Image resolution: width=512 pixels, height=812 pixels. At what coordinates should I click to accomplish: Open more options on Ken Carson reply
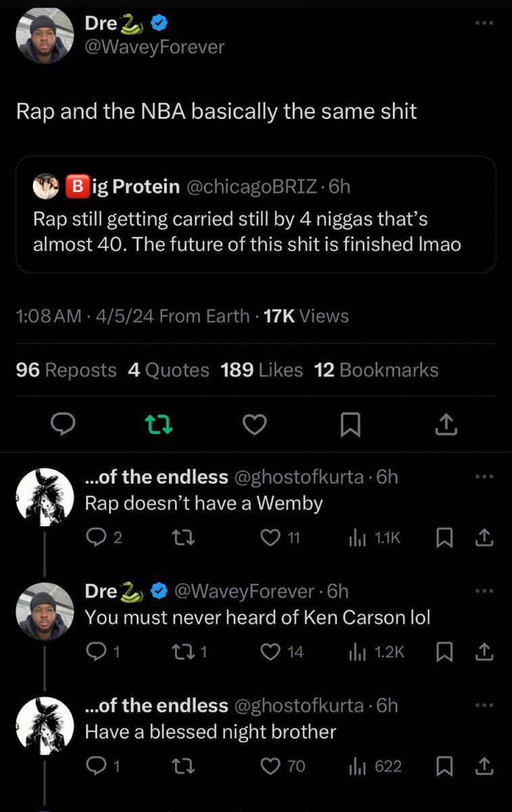click(x=484, y=591)
